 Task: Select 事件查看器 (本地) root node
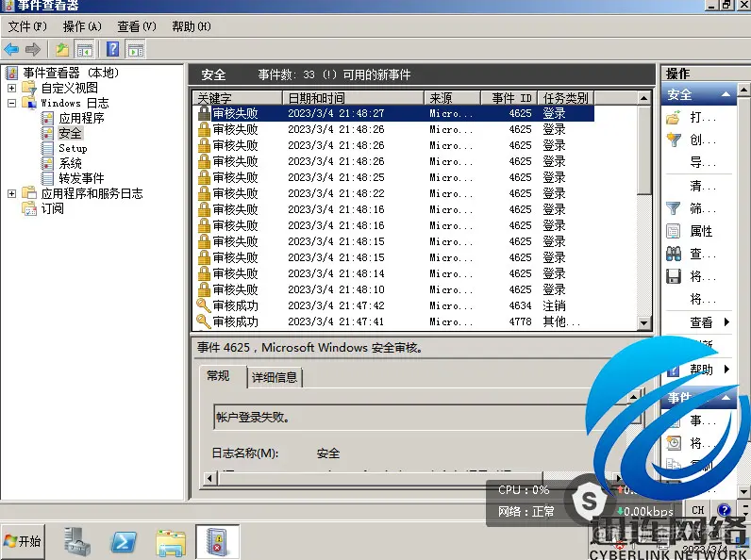pos(71,73)
